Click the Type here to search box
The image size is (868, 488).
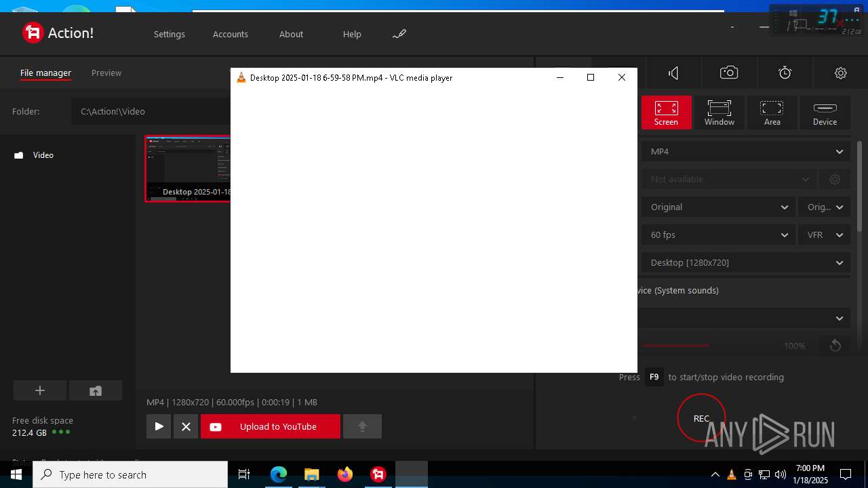pos(130,474)
